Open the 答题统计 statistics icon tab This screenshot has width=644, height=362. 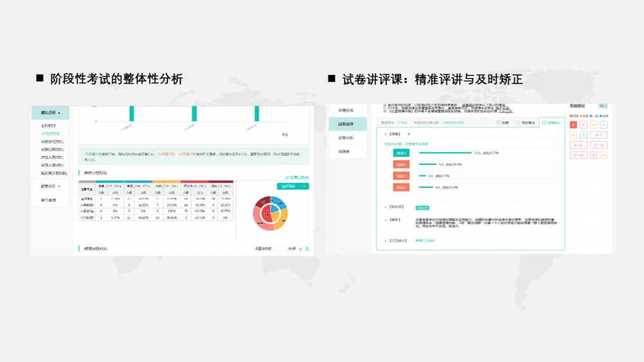pyautogui.click(x=543, y=122)
